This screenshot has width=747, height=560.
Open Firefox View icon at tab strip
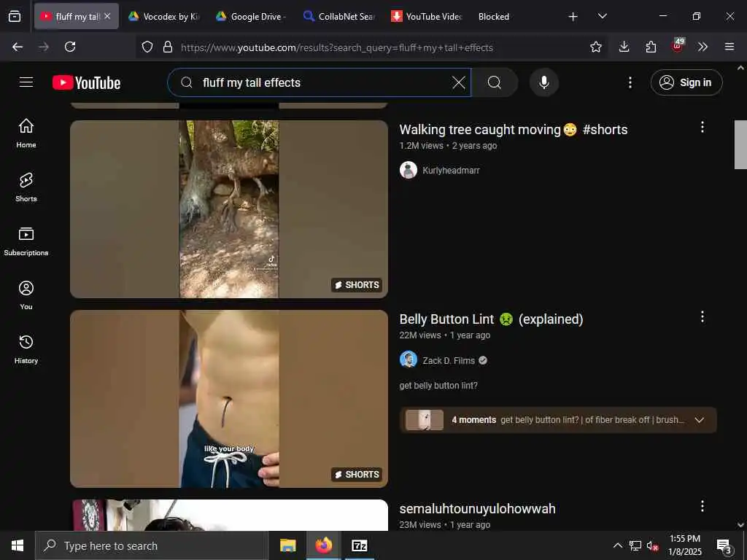(15, 16)
